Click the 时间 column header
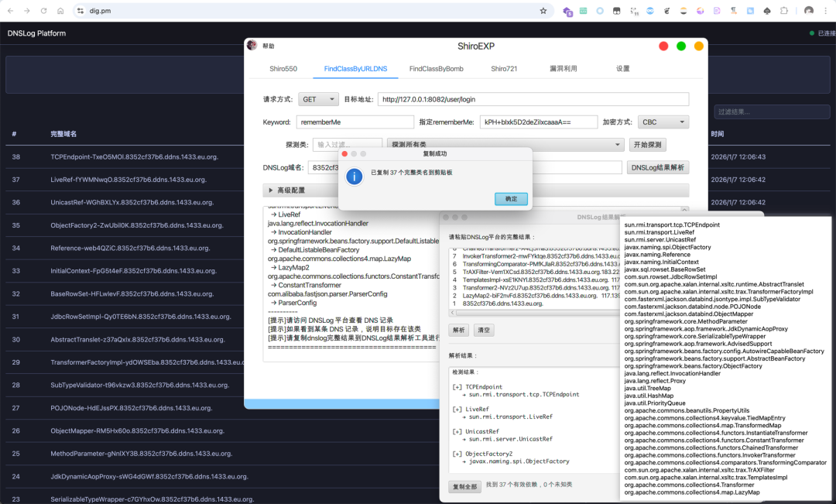 717,134
